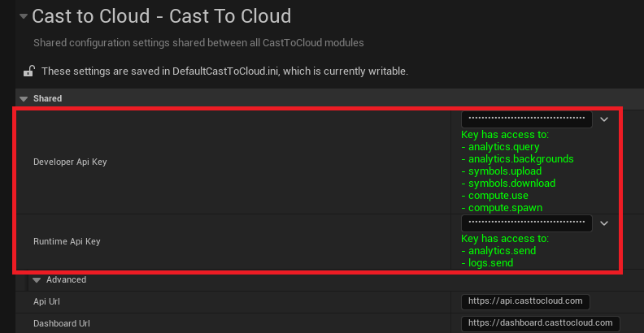Image resolution: width=644 pixels, height=333 pixels.
Task: Click the Dashboard Url property label
Action: (x=59, y=323)
